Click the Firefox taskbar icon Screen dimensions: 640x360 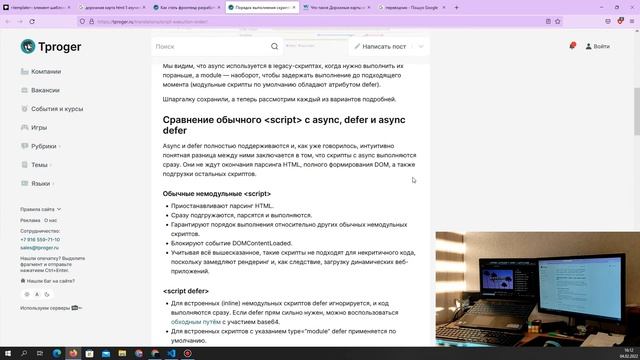point(73,353)
